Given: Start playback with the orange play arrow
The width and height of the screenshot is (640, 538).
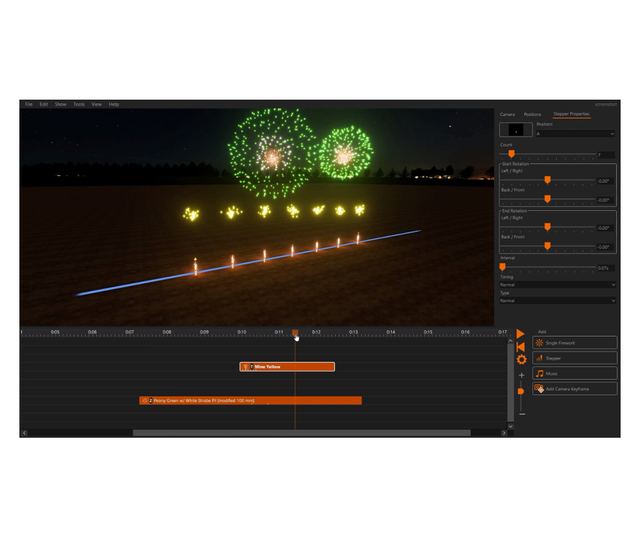Looking at the screenshot, I should 520,334.
